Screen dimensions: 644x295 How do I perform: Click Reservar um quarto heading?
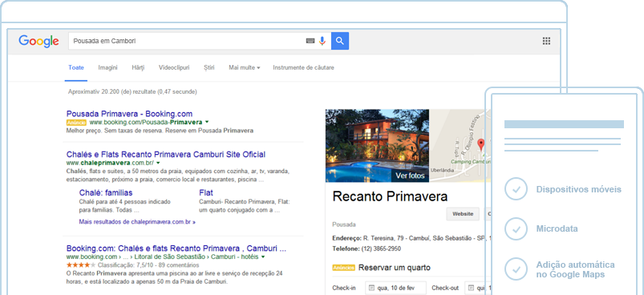(395, 268)
